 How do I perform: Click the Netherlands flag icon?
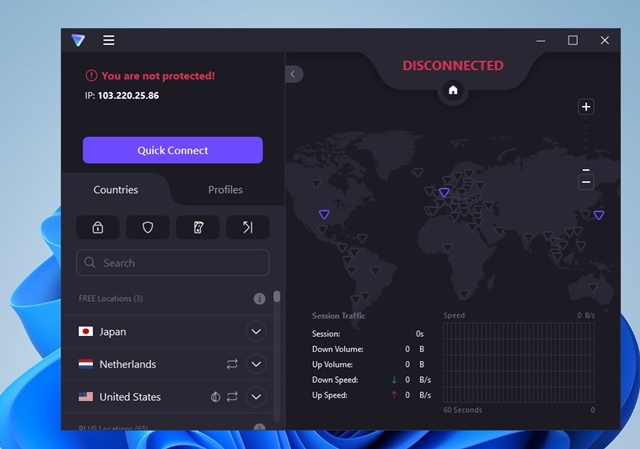[x=86, y=364]
